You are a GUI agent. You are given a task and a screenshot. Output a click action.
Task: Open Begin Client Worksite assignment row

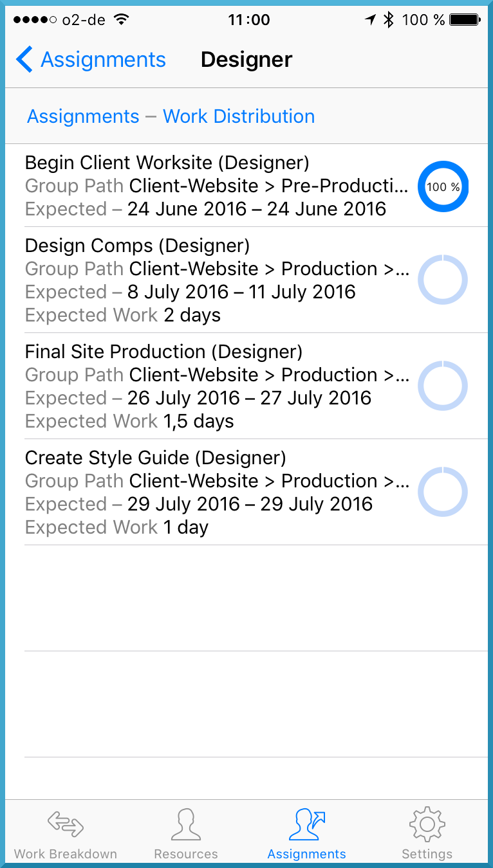(x=247, y=185)
